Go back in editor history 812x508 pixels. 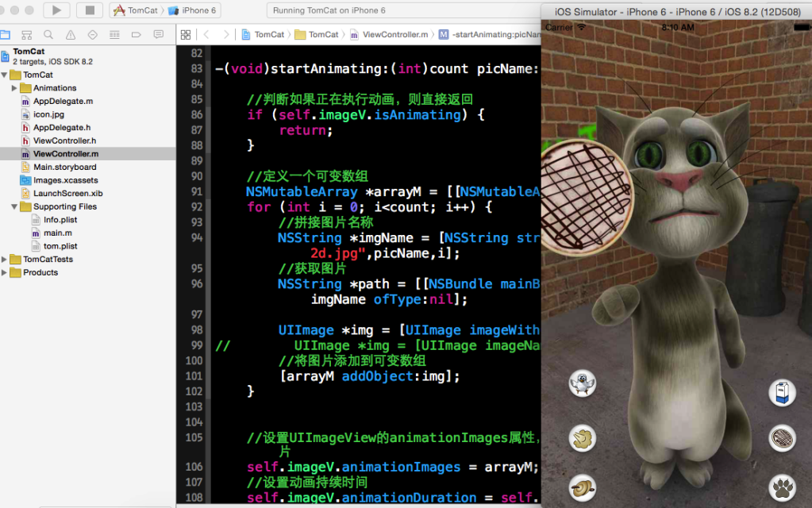tap(206, 35)
